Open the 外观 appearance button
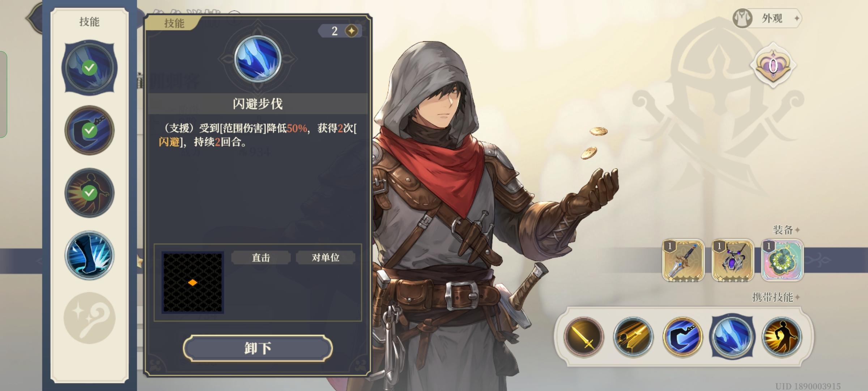The height and width of the screenshot is (391, 868). tap(767, 18)
